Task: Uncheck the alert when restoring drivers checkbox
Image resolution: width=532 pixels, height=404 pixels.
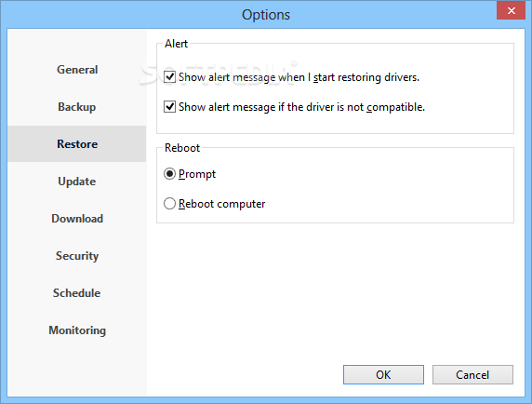Action: point(169,77)
